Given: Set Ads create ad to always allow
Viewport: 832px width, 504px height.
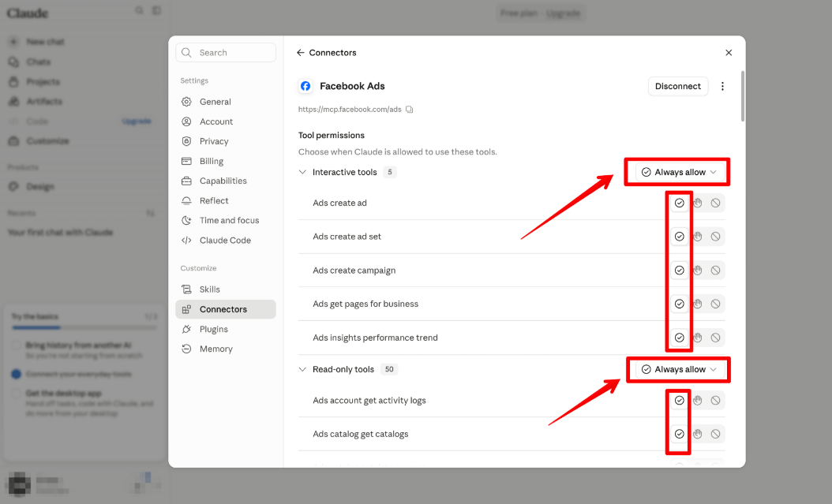Looking at the screenshot, I should (679, 203).
